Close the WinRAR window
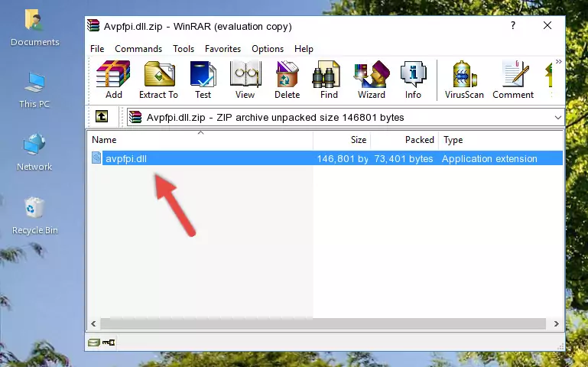The width and height of the screenshot is (588, 367). (x=547, y=25)
